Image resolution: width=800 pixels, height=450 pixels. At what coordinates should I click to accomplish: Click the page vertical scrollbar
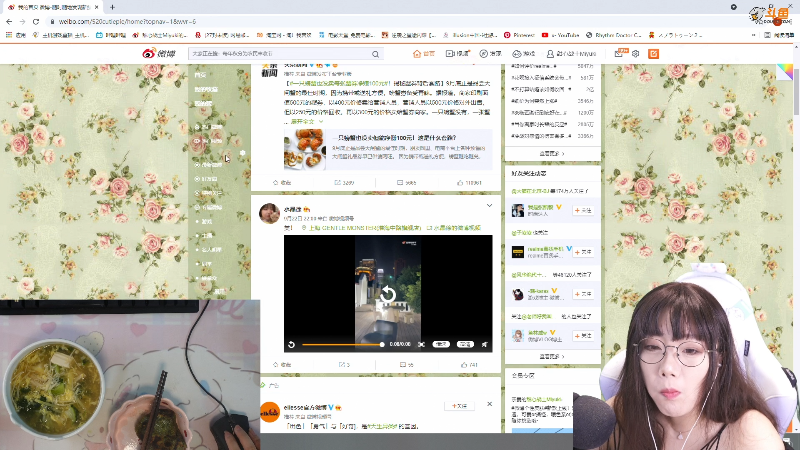[796, 91]
